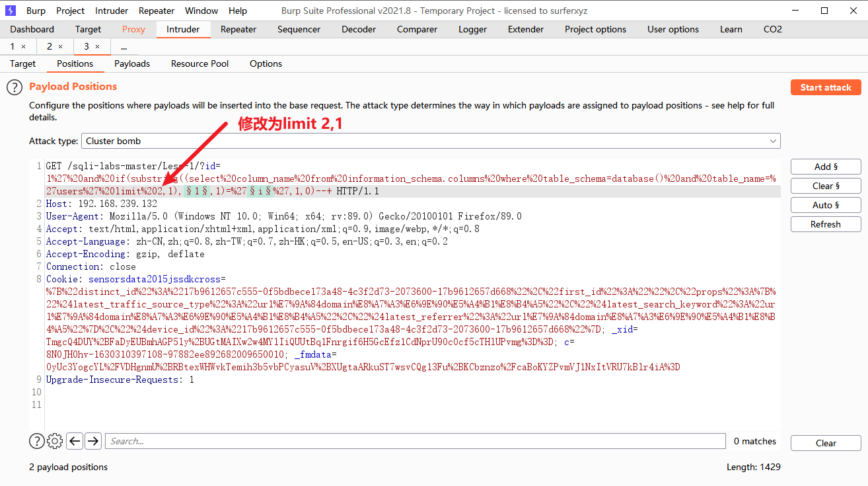The width and height of the screenshot is (868, 486).
Task: Click the Cookie header name
Action: (64, 279)
